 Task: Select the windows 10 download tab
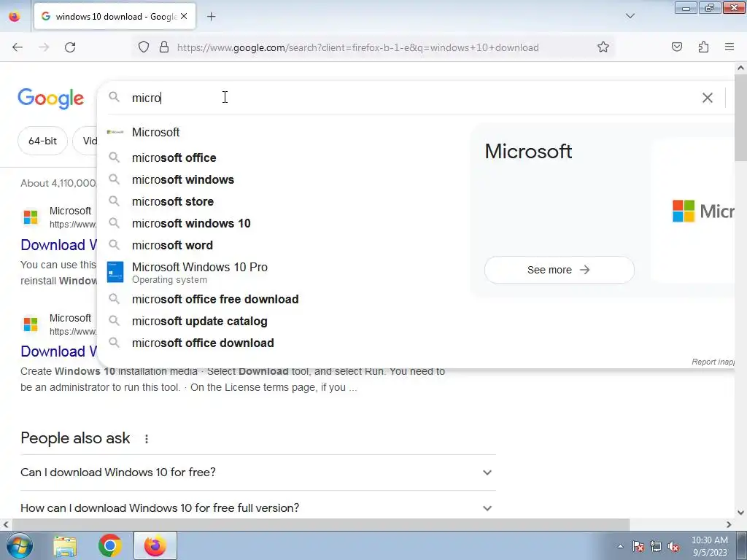click(x=115, y=16)
